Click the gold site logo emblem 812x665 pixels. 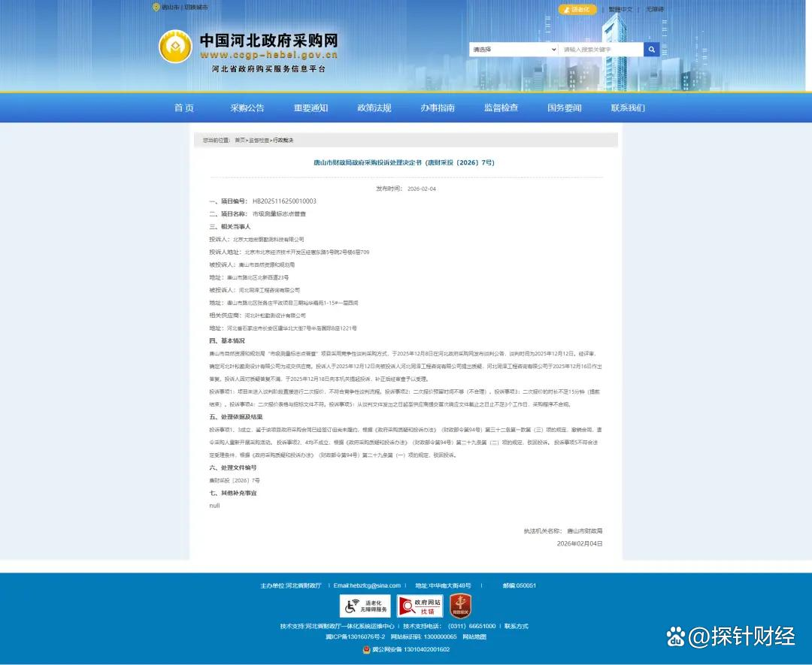(175, 47)
